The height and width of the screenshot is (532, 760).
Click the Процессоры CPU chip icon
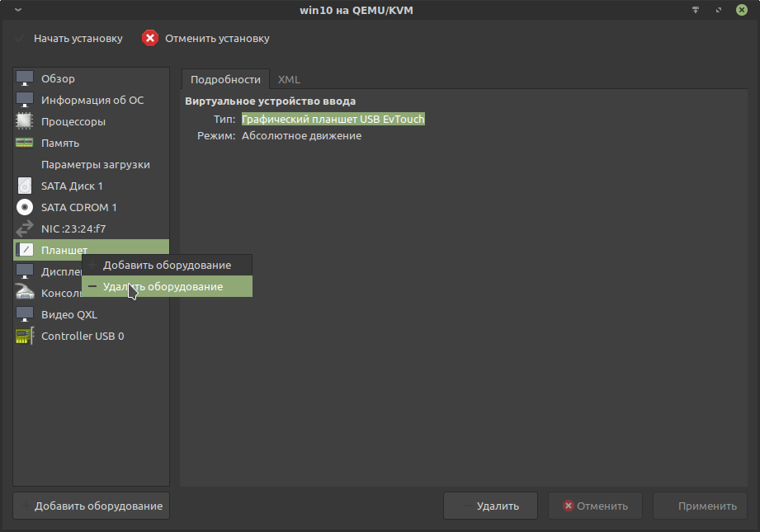point(25,121)
